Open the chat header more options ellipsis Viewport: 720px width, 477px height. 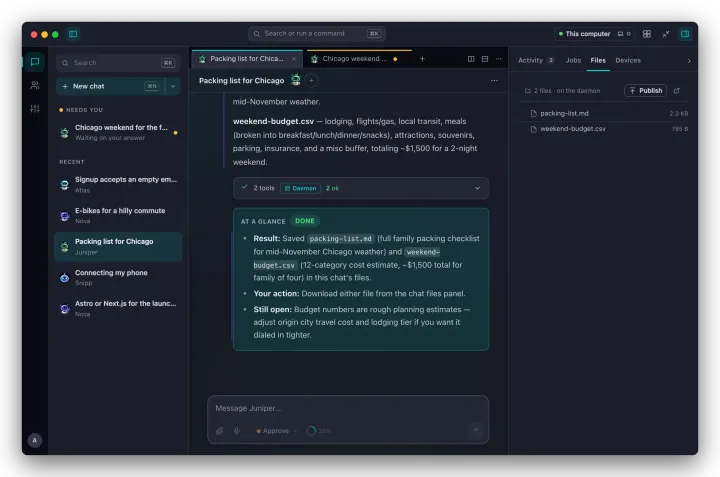click(x=495, y=80)
